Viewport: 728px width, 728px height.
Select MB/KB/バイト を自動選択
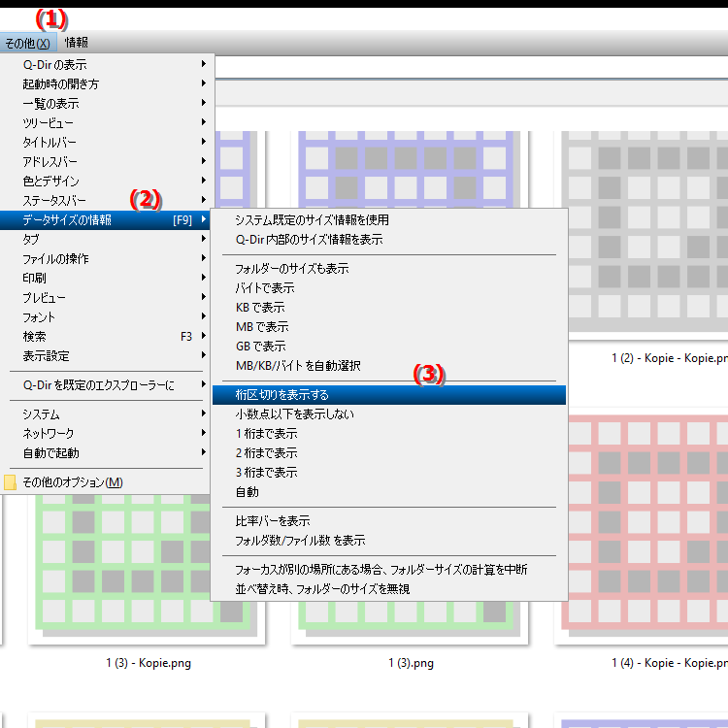pyautogui.click(x=389, y=366)
